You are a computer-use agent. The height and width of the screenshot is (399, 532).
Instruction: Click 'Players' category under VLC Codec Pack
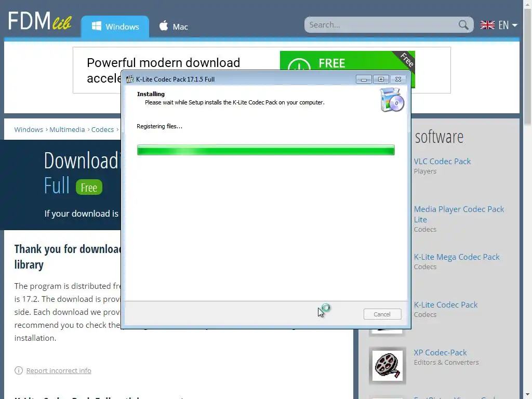425,171
